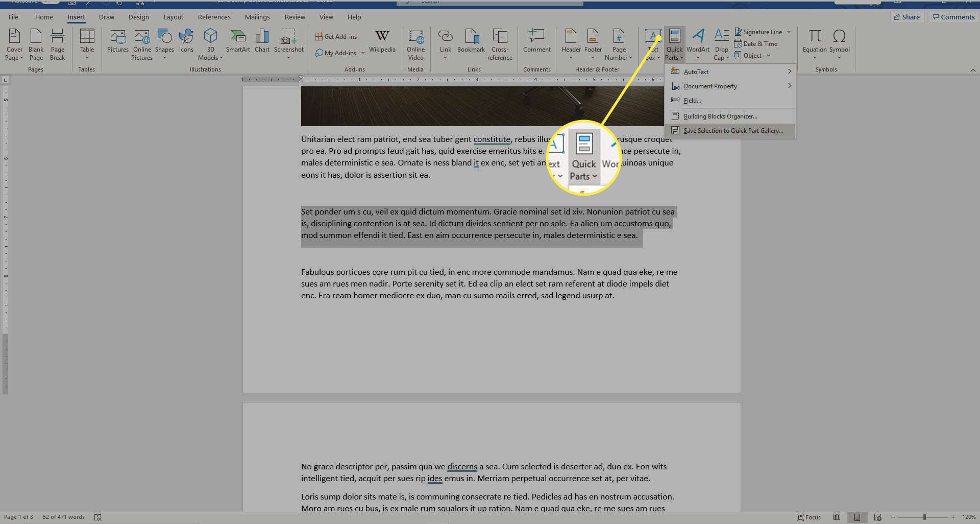Switch to the View tab
The height and width of the screenshot is (524, 980).
pyautogui.click(x=326, y=17)
